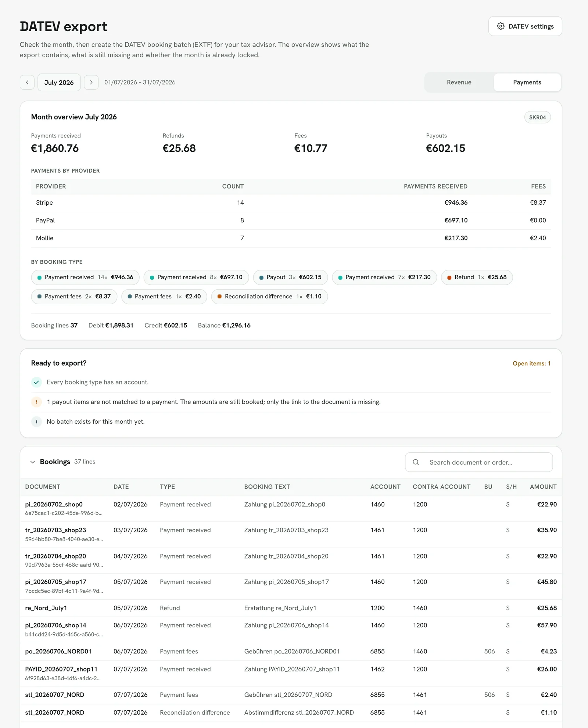The width and height of the screenshot is (588, 728).
Task: Click the Mollie provider row
Action: [x=291, y=238]
